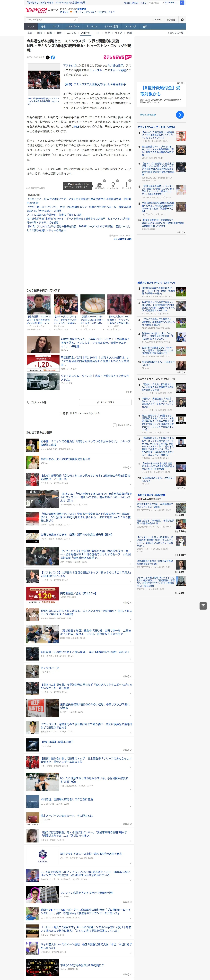Click the ランサムウェア対応訓練の現場 top link
This screenshot has width=210, height=980.
click(70, 3)
